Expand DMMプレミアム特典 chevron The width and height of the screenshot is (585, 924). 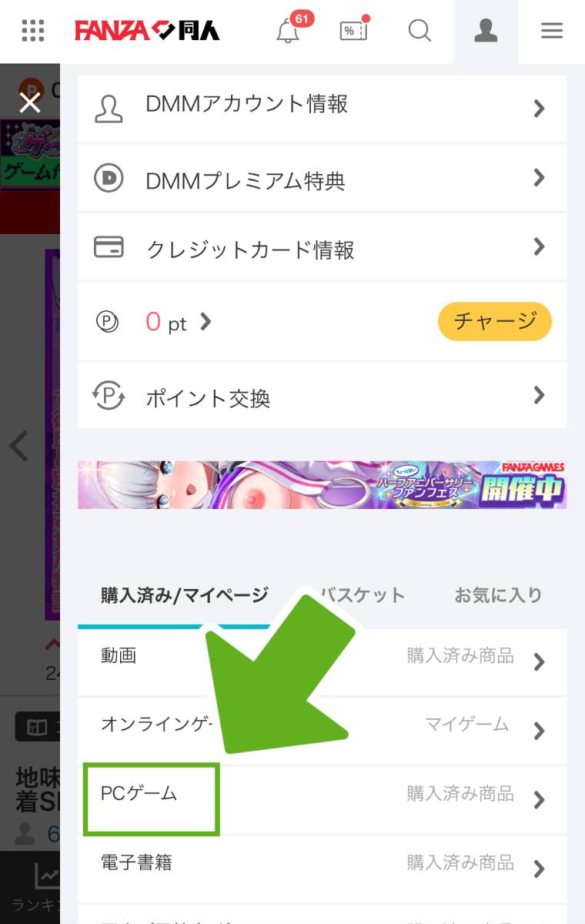point(539,179)
